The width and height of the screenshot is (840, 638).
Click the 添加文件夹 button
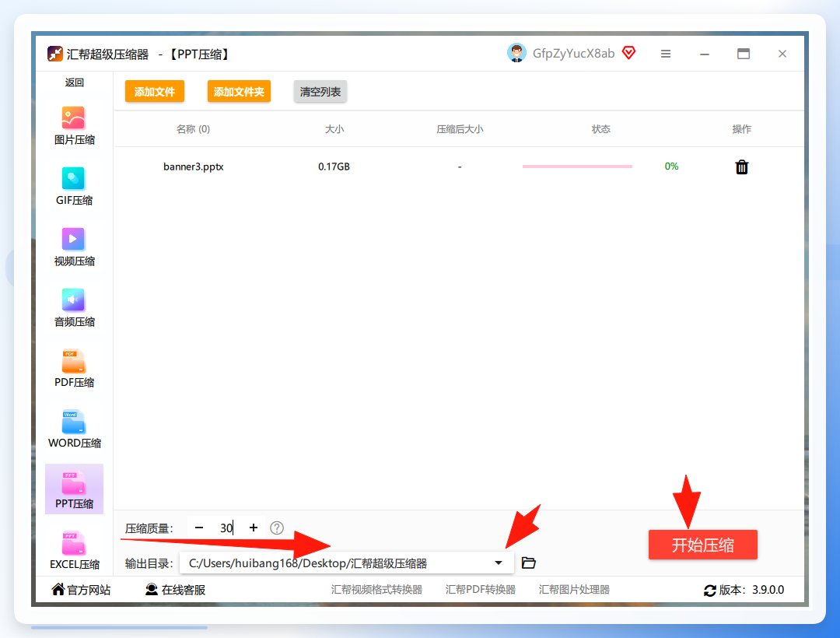pyautogui.click(x=239, y=92)
